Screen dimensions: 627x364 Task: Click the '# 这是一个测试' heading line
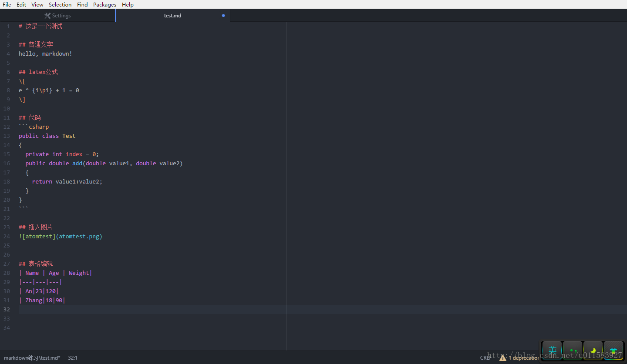pyautogui.click(x=40, y=27)
